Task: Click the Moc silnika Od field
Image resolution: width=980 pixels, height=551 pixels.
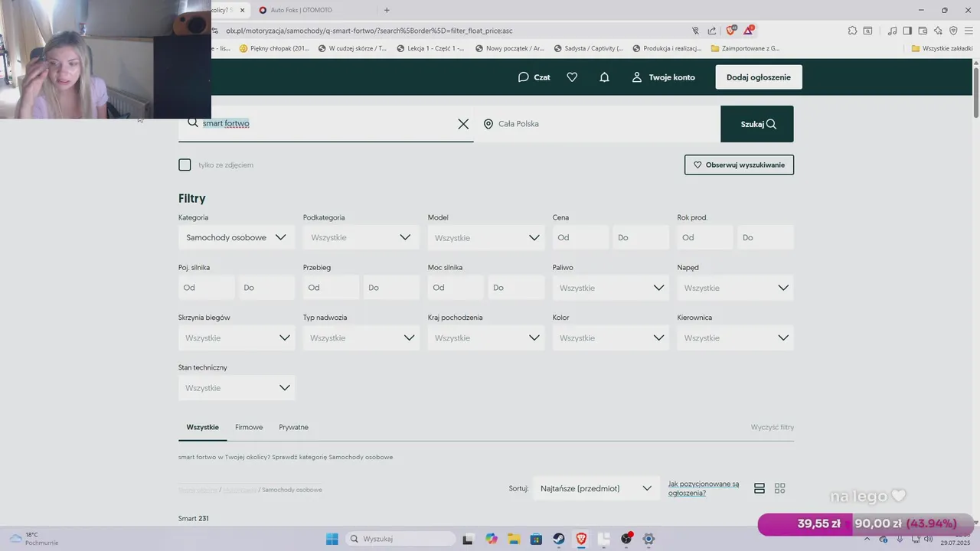Action: click(456, 288)
